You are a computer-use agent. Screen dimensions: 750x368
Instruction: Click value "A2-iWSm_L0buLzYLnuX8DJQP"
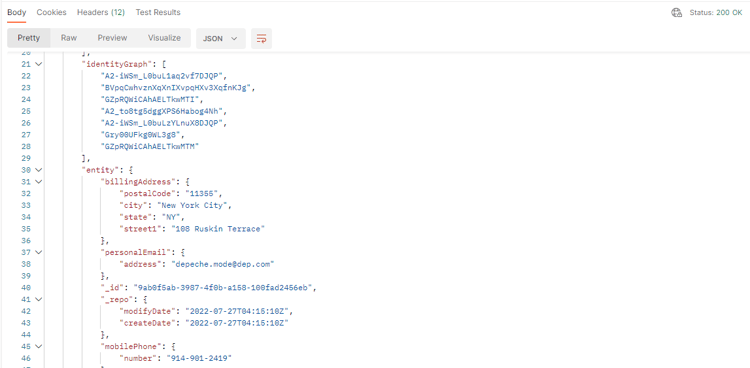[163, 123]
